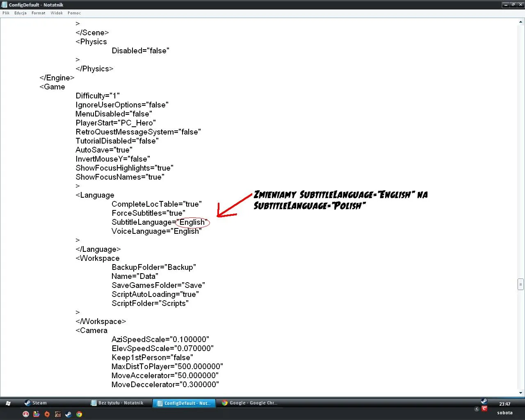Open the Pomoc menu

[74, 13]
